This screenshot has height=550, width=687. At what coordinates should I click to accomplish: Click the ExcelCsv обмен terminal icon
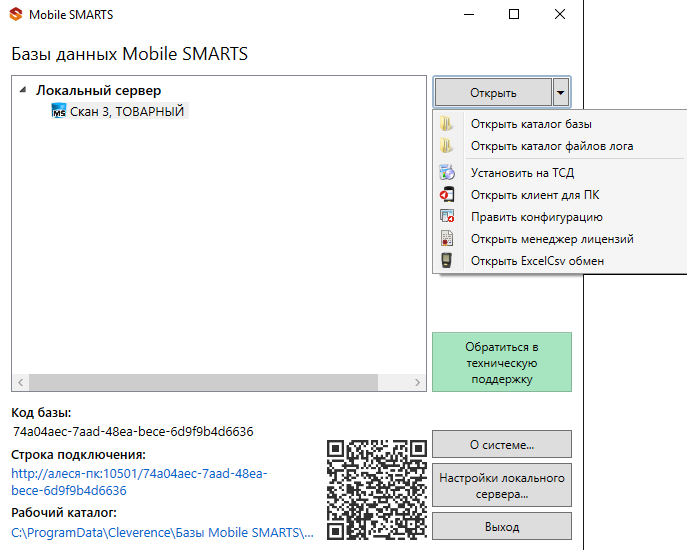(446, 260)
